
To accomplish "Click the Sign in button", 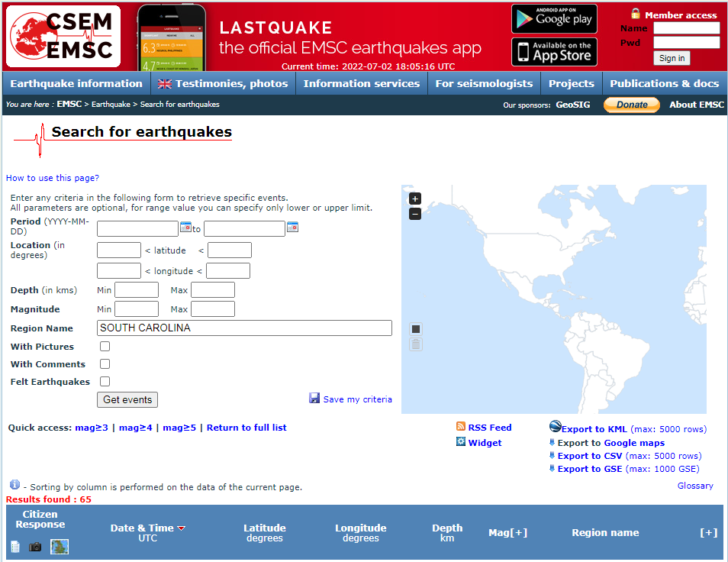I will click(672, 58).
